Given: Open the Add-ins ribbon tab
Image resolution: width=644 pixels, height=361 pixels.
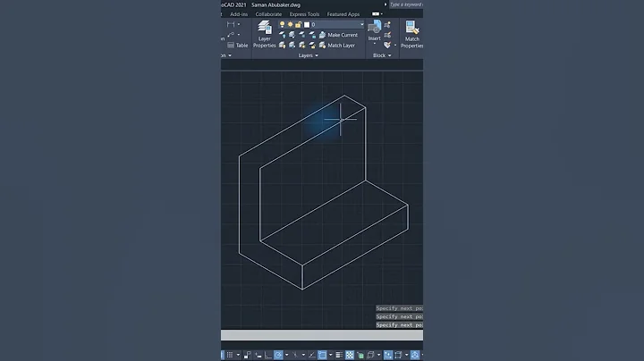Looking at the screenshot, I should point(239,14).
